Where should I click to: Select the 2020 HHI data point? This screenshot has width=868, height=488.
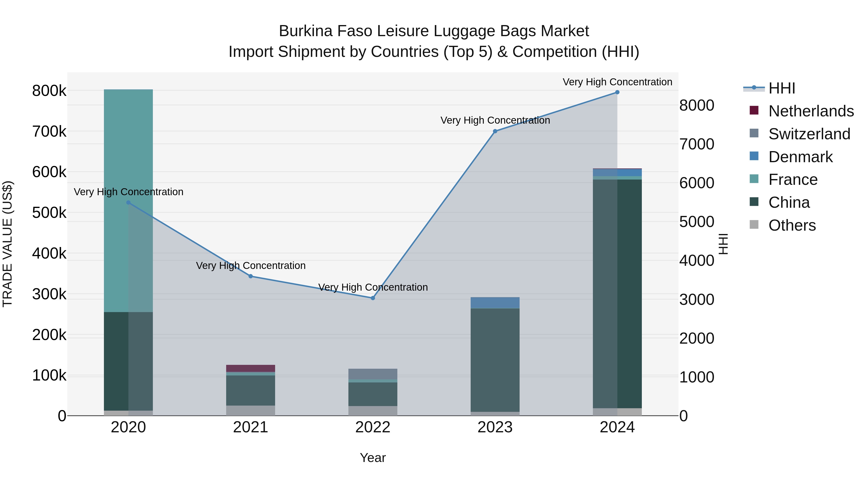click(128, 203)
